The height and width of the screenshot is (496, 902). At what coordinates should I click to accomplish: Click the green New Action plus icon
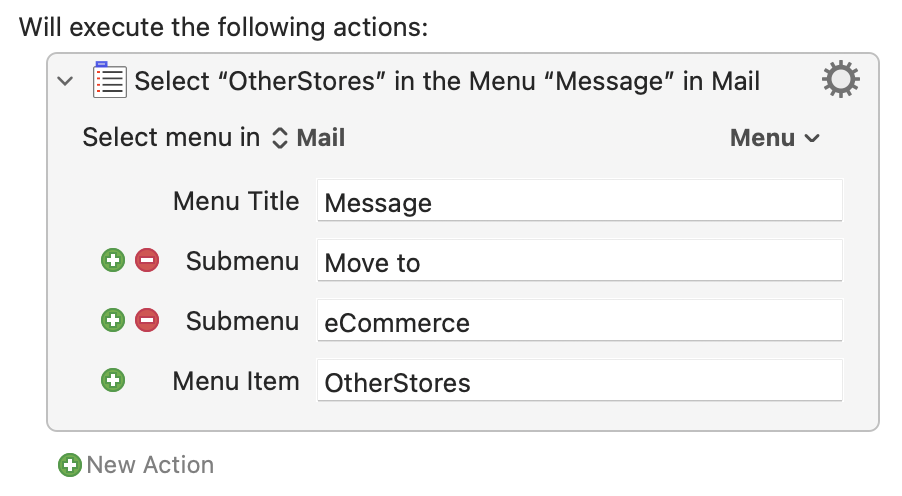[70, 465]
